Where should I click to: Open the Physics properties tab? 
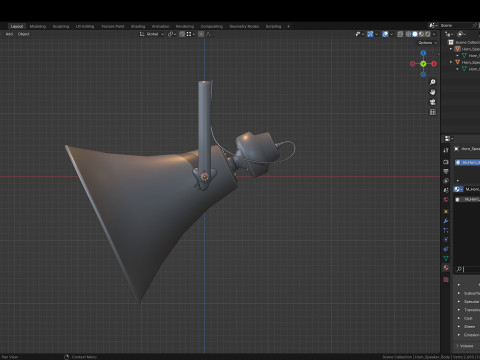click(x=446, y=240)
